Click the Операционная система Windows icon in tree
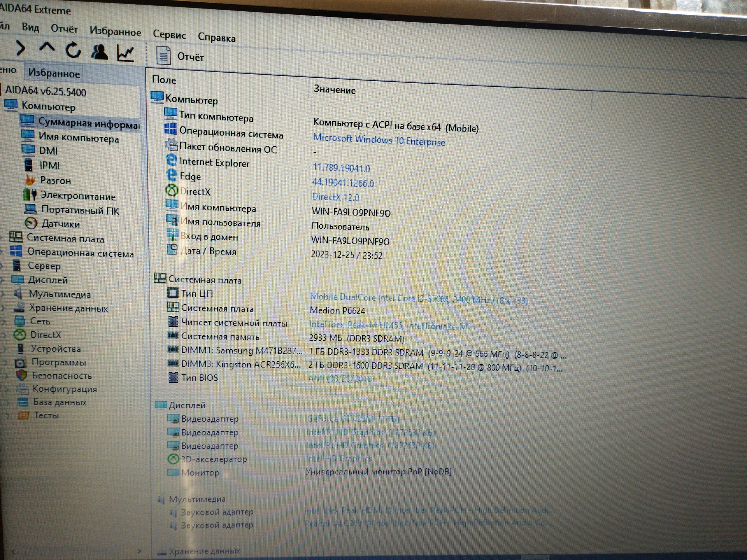747x560 pixels. pyautogui.click(x=16, y=251)
